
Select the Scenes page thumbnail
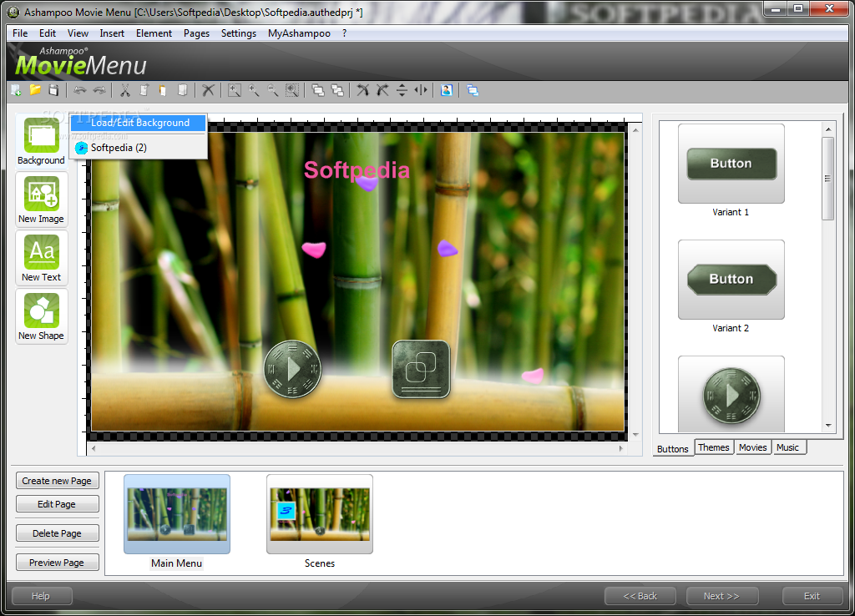(320, 514)
